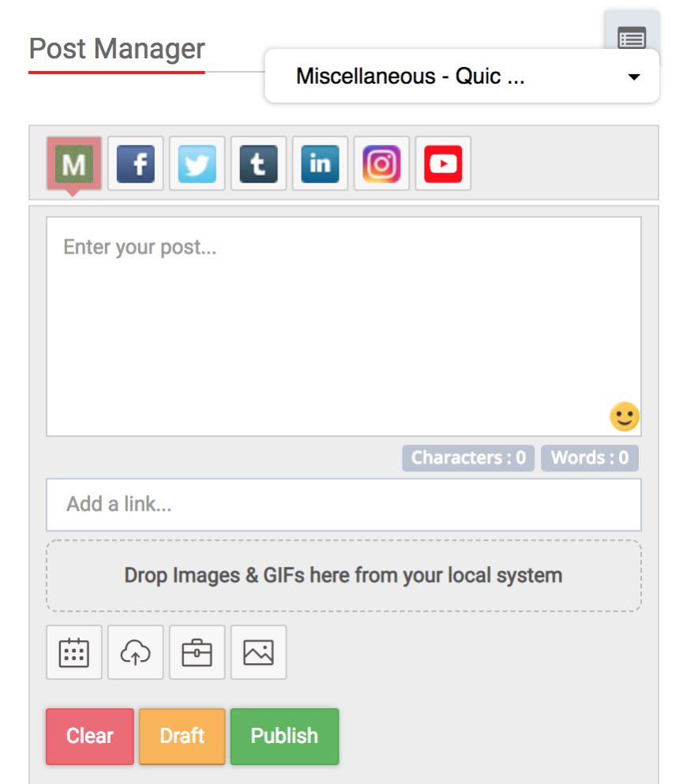Toggle Instagram platform selection

tap(381, 163)
